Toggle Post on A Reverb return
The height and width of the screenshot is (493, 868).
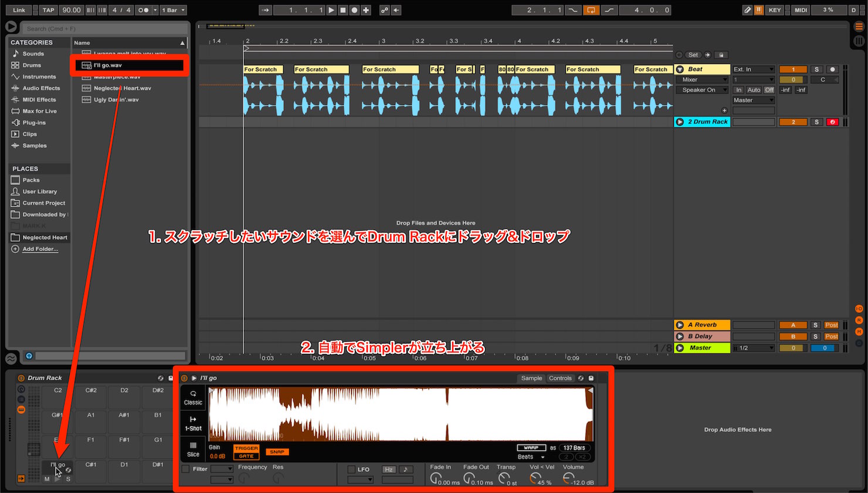tap(832, 325)
